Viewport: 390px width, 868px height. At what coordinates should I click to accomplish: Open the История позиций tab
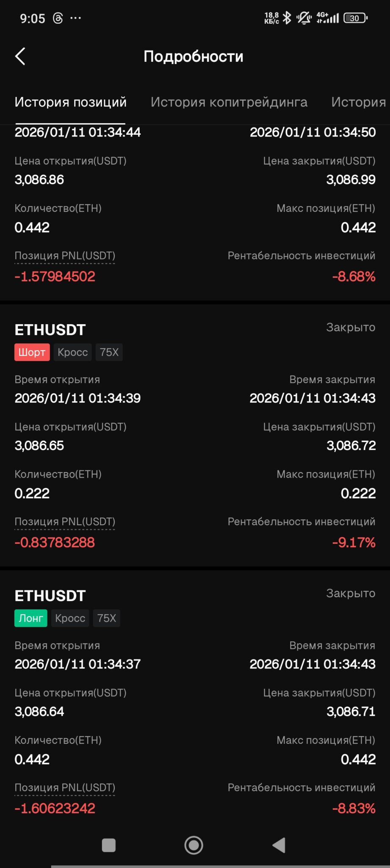[x=70, y=102]
